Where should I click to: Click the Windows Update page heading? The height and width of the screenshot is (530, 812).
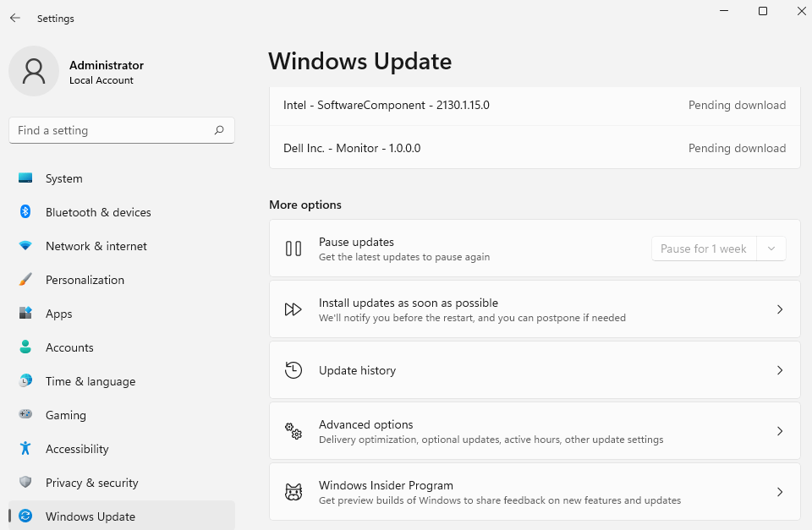click(360, 61)
